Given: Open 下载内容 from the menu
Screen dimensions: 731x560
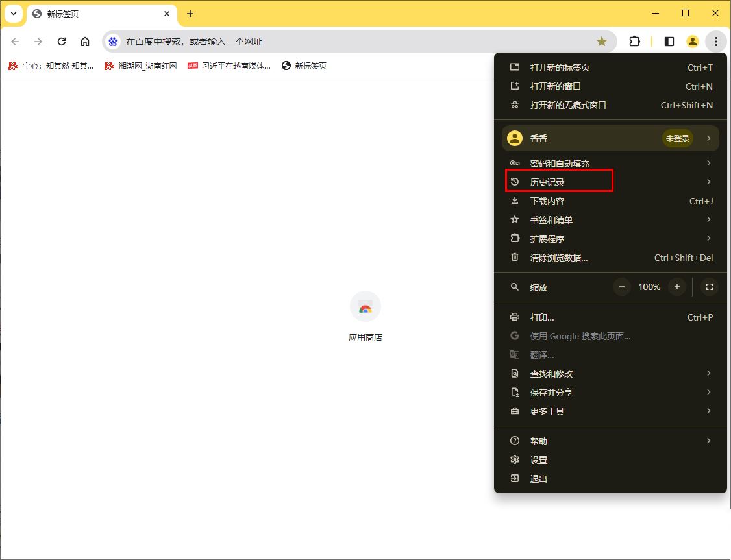Looking at the screenshot, I should [610, 201].
